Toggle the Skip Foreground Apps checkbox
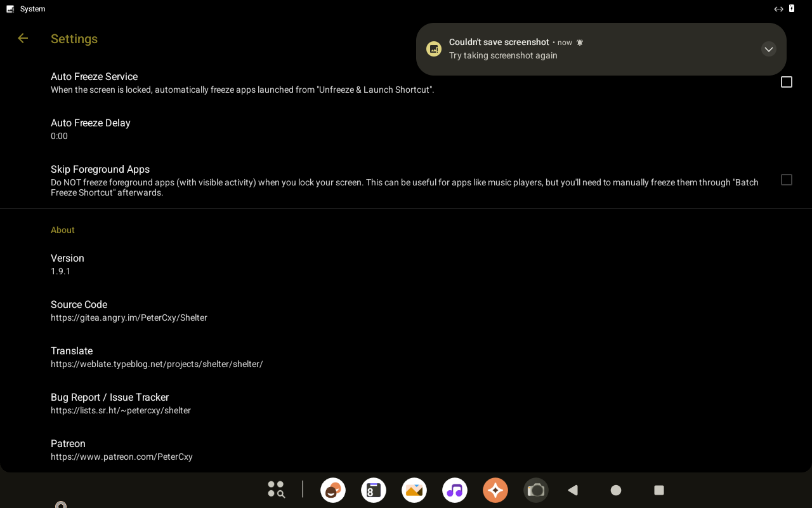The width and height of the screenshot is (812, 508). pyautogui.click(x=786, y=180)
